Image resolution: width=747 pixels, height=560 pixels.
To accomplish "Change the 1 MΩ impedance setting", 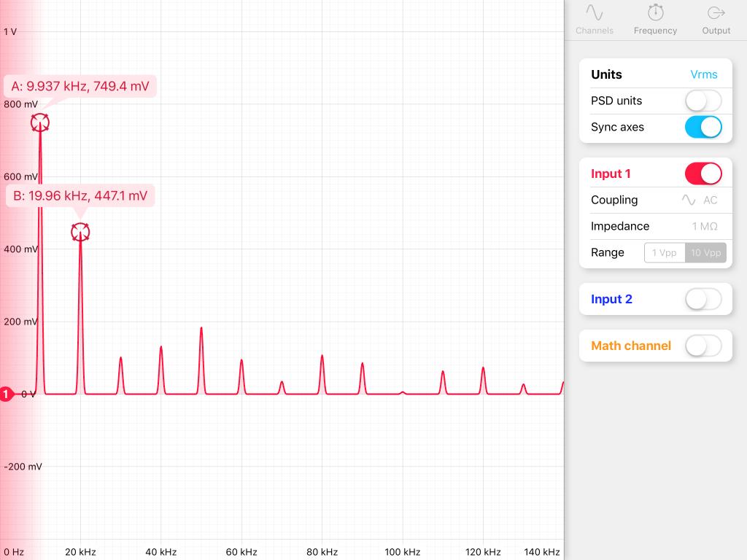I will click(705, 226).
